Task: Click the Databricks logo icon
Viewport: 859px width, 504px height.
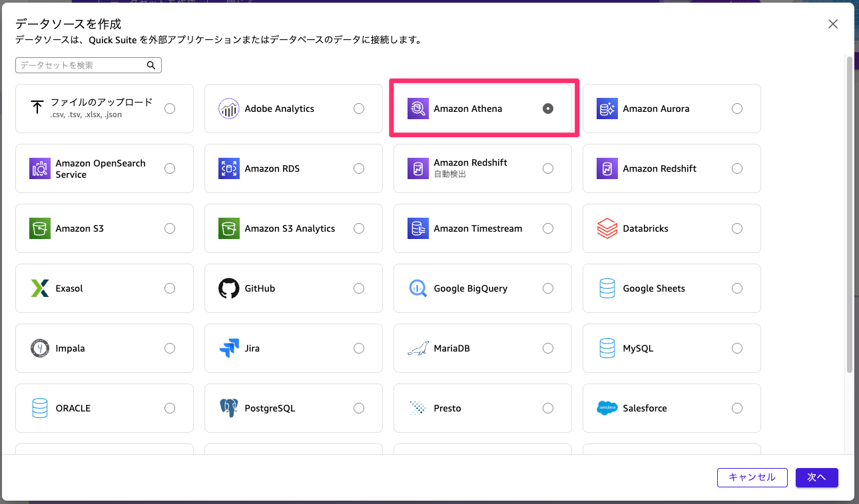Action: coord(607,228)
